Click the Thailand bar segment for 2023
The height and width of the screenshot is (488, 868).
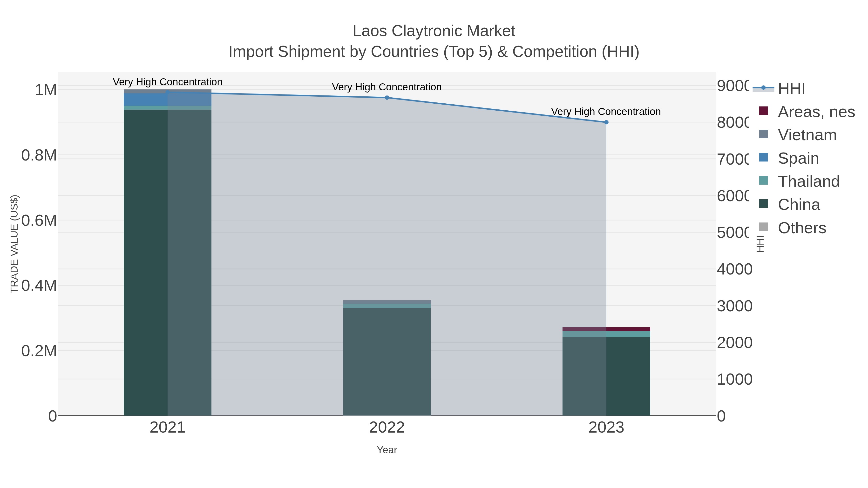(606, 334)
